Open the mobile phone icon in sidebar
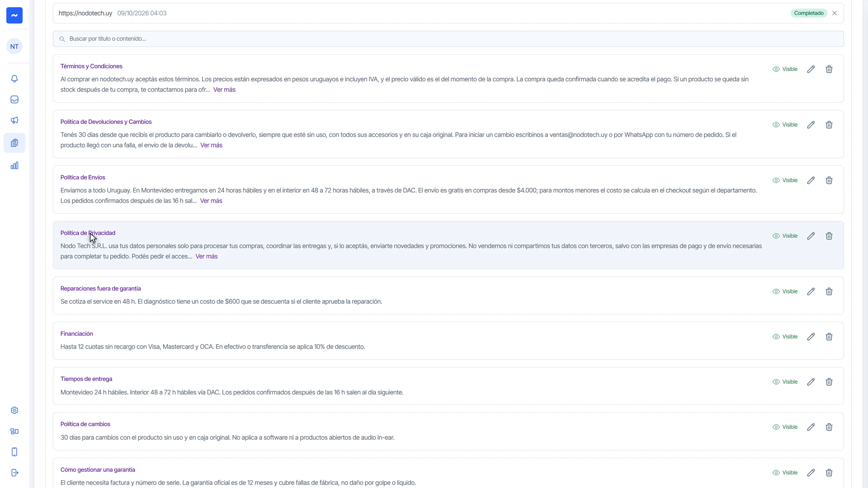Image resolution: width=868 pixels, height=488 pixels. (x=14, y=452)
